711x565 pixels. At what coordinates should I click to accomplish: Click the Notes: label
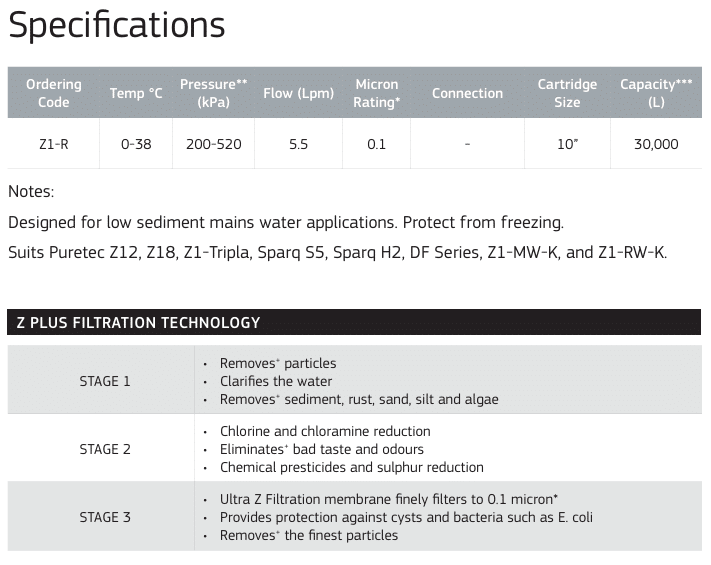click(x=31, y=191)
